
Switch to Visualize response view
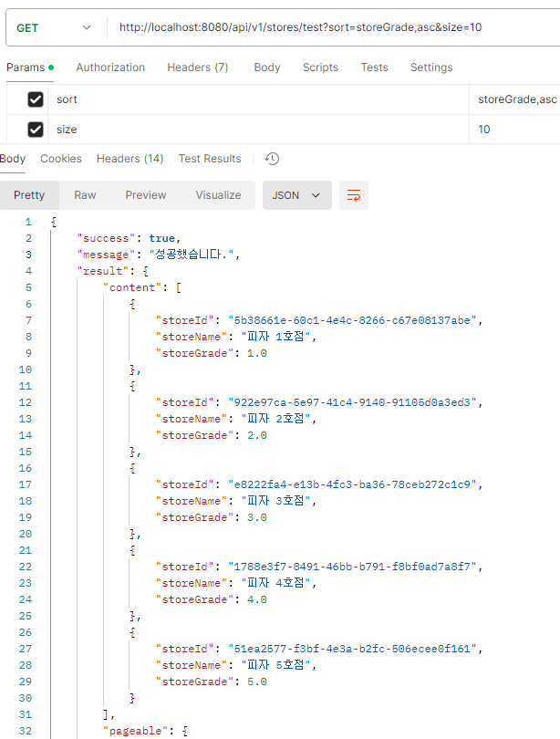tap(218, 195)
